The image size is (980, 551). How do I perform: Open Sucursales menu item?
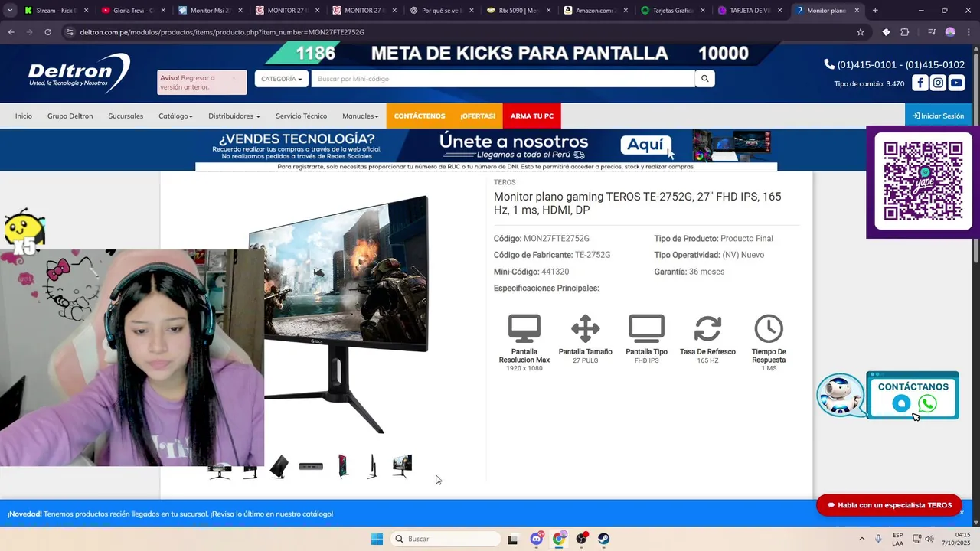[126, 116]
